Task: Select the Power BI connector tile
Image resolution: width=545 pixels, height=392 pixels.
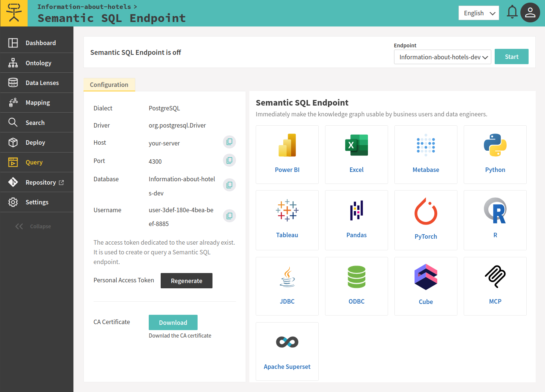Action: click(x=287, y=154)
